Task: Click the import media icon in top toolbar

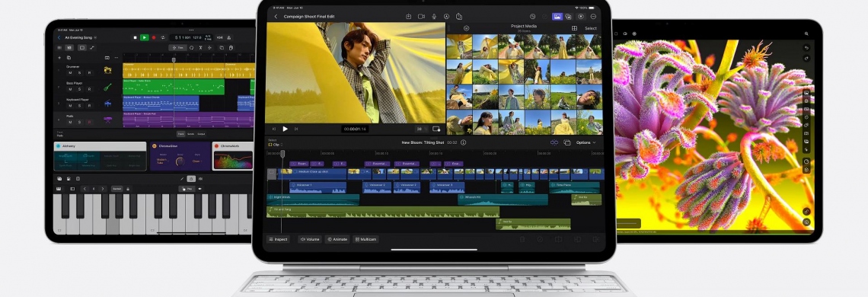Action: pyautogui.click(x=409, y=17)
